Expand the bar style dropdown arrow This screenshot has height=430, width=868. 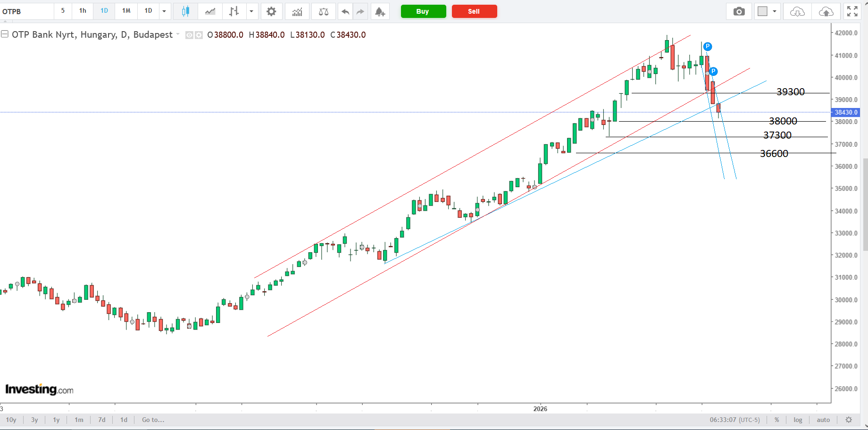pos(251,11)
